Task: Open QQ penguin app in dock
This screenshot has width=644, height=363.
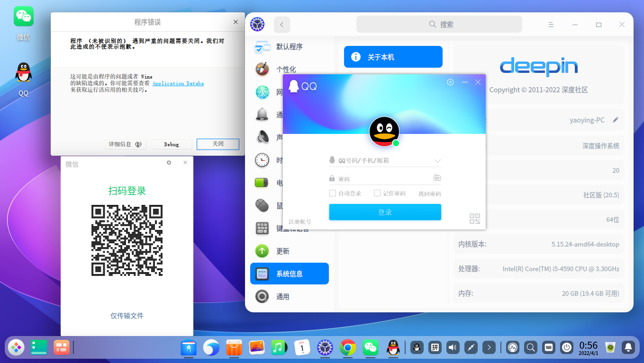Action: coord(393,348)
